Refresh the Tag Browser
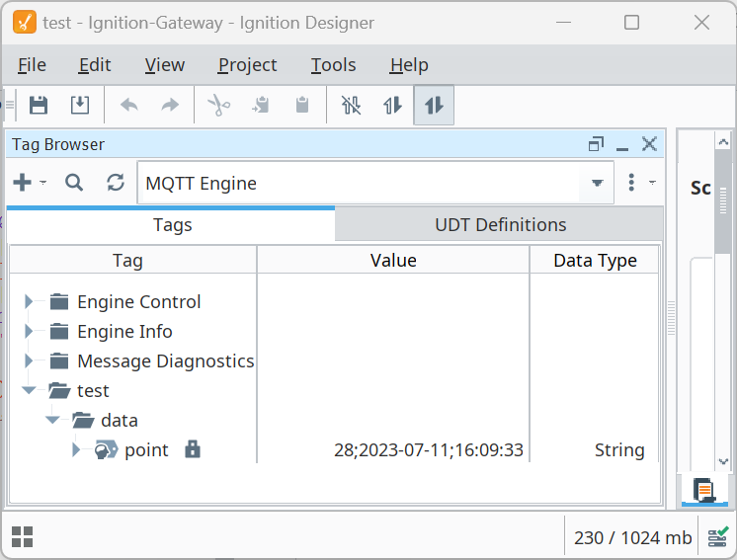 (116, 183)
